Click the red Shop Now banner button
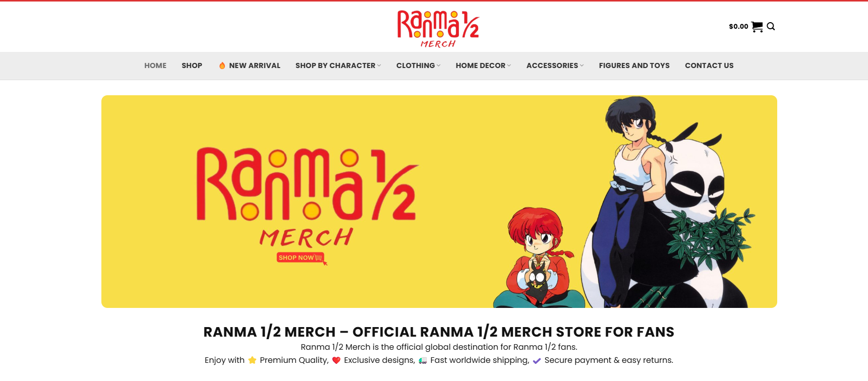 coord(301,258)
